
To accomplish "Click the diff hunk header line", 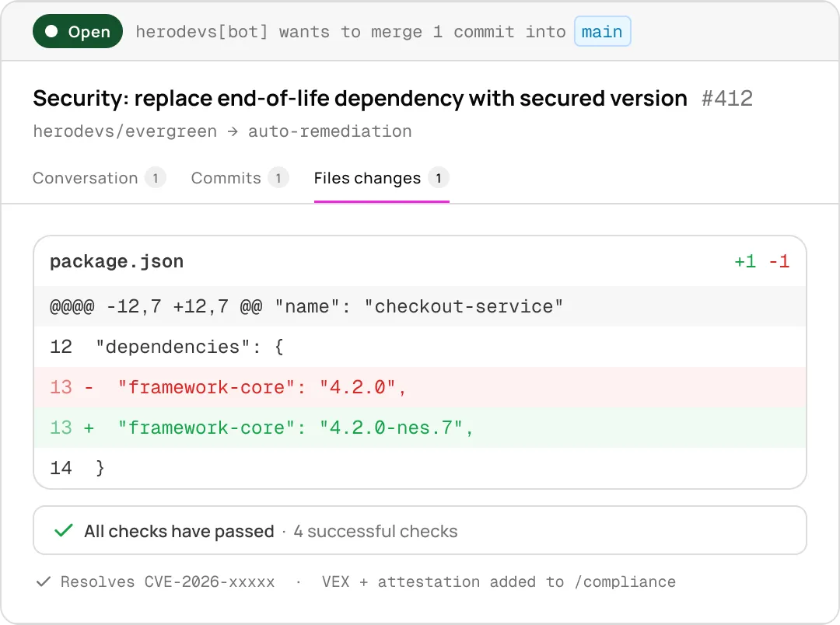I will (x=420, y=306).
